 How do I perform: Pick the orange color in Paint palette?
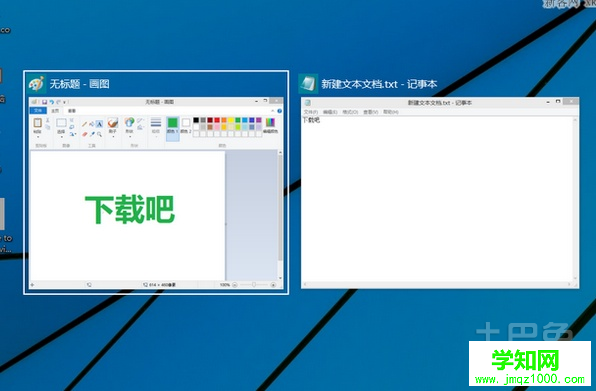224,120
